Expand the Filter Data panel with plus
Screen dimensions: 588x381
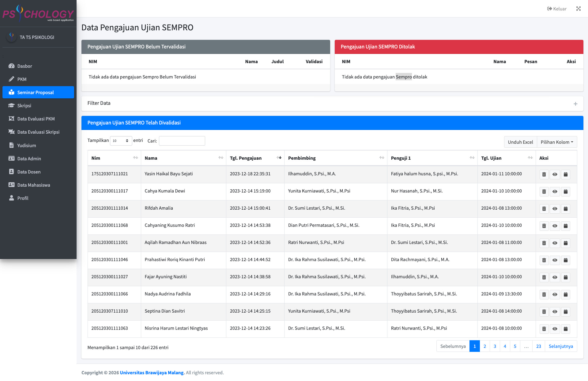pyautogui.click(x=575, y=104)
